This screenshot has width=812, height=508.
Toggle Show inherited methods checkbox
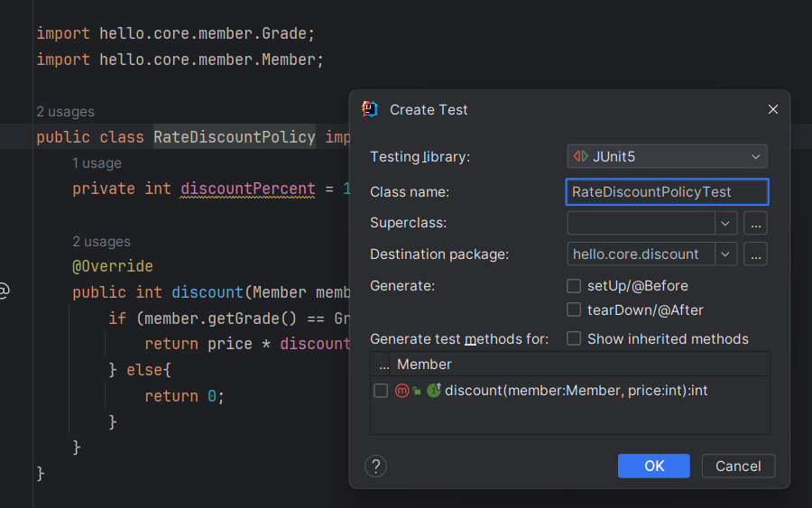pyautogui.click(x=574, y=339)
